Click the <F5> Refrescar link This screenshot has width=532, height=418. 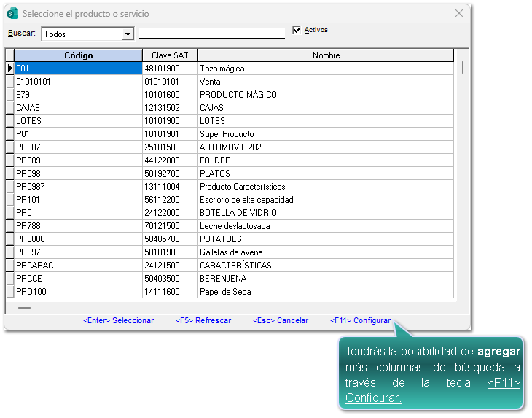(x=203, y=320)
